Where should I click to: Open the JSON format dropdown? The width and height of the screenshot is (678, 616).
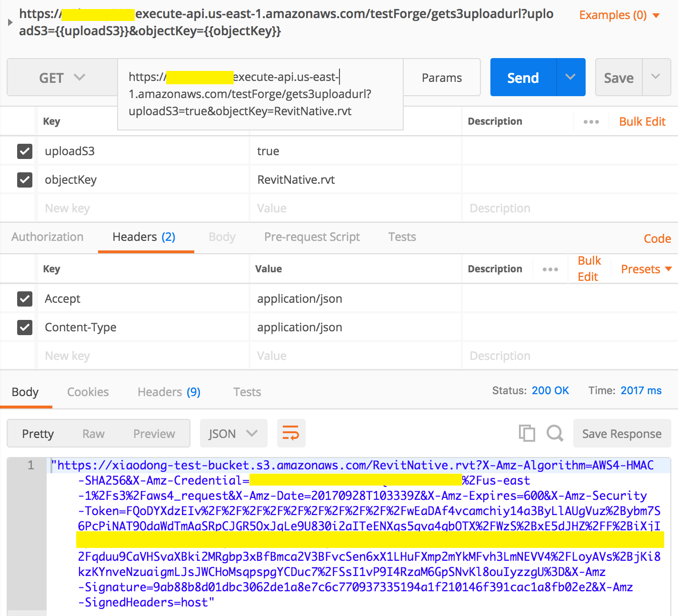[x=233, y=434]
